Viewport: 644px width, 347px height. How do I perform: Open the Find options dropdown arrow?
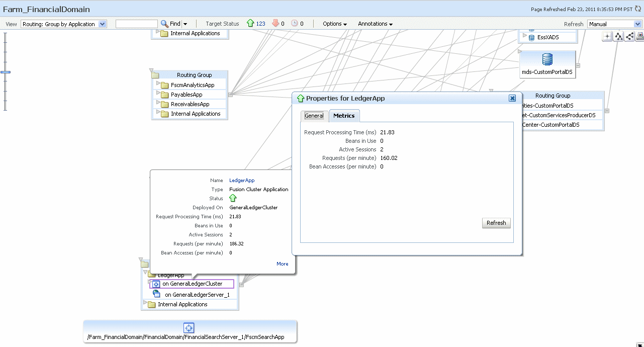185,24
